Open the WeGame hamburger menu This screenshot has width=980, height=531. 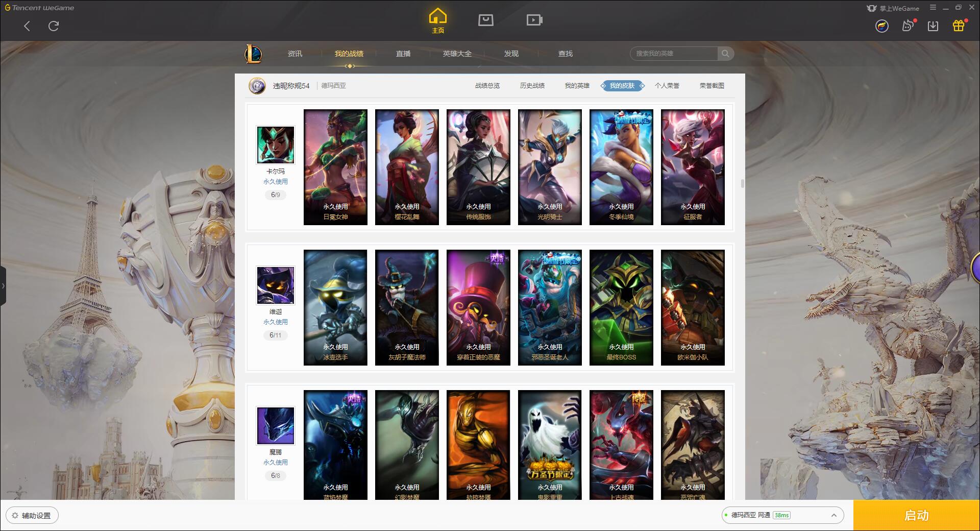[x=933, y=8]
